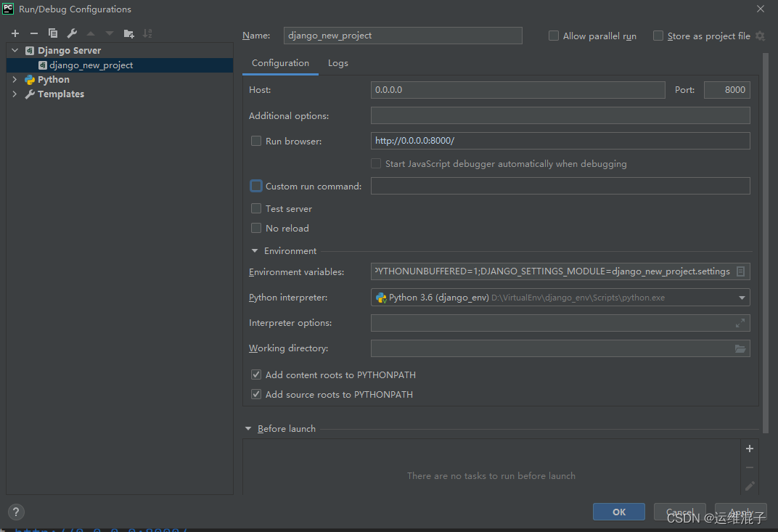The image size is (778, 532).
Task: Open help question mark button
Action: 16,512
